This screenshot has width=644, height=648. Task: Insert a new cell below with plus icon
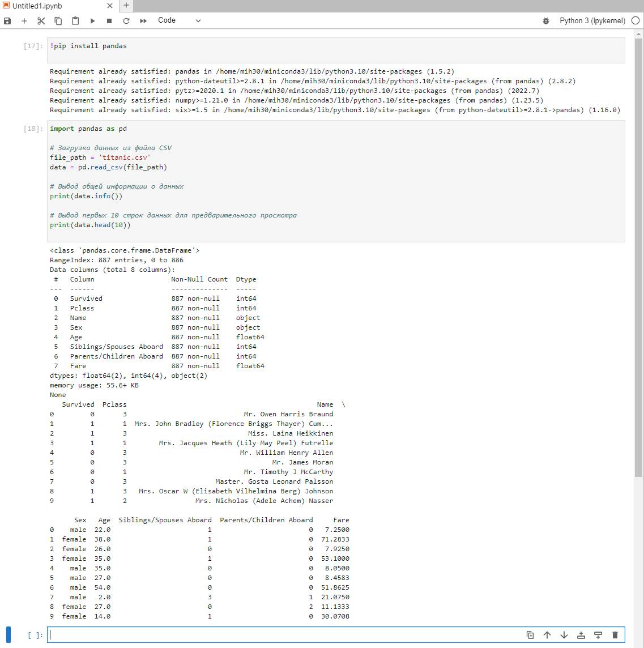pyautogui.click(x=24, y=21)
